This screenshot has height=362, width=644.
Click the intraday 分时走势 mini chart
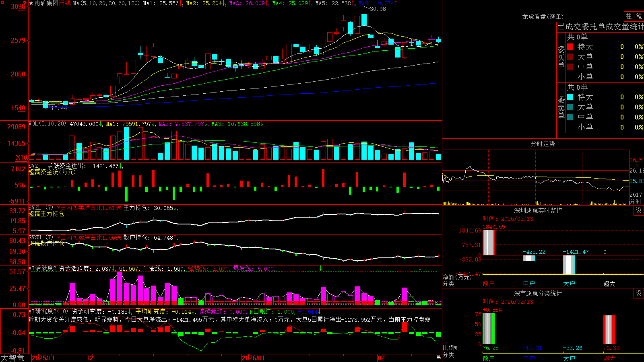tap(536, 177)
